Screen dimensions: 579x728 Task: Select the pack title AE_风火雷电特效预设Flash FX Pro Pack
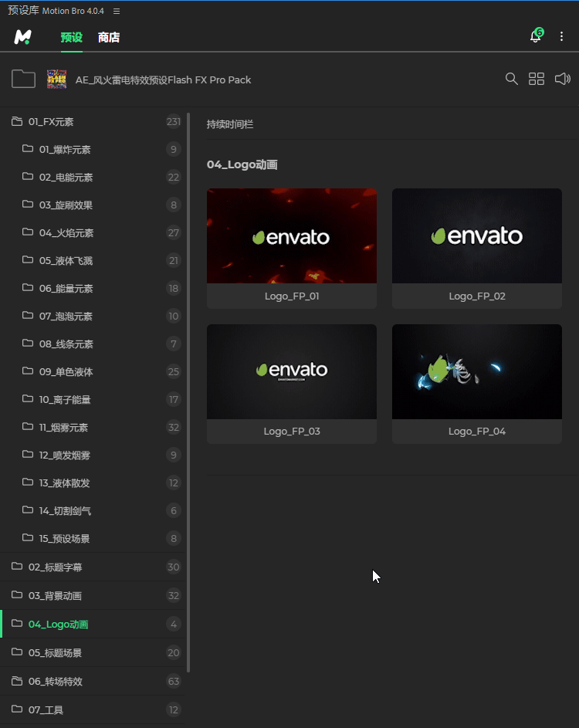pyautogui.click(x=163, y=80)
